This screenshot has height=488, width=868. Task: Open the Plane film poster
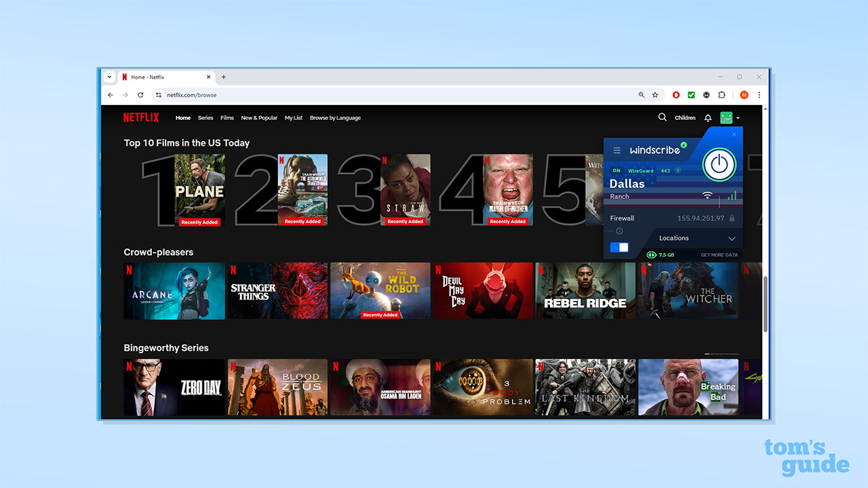[x=199, y=190]
